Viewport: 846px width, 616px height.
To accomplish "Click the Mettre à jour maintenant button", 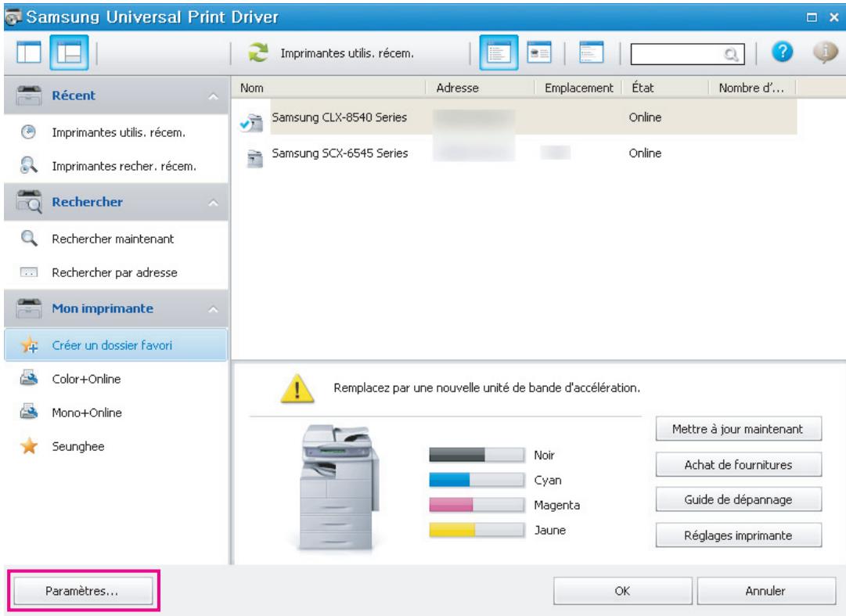I will 738,429.
